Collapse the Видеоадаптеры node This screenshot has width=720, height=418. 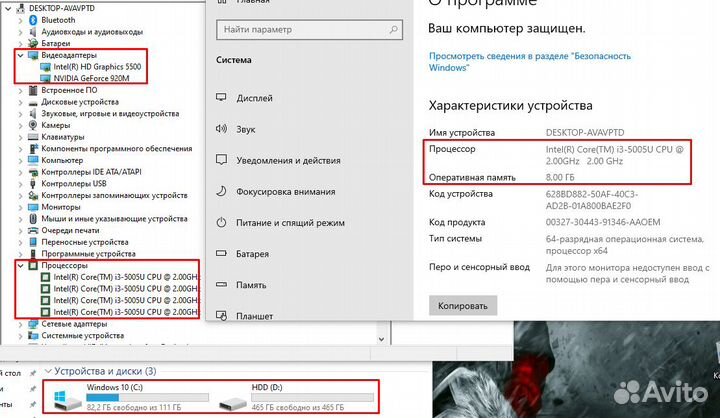pos(20,55)
